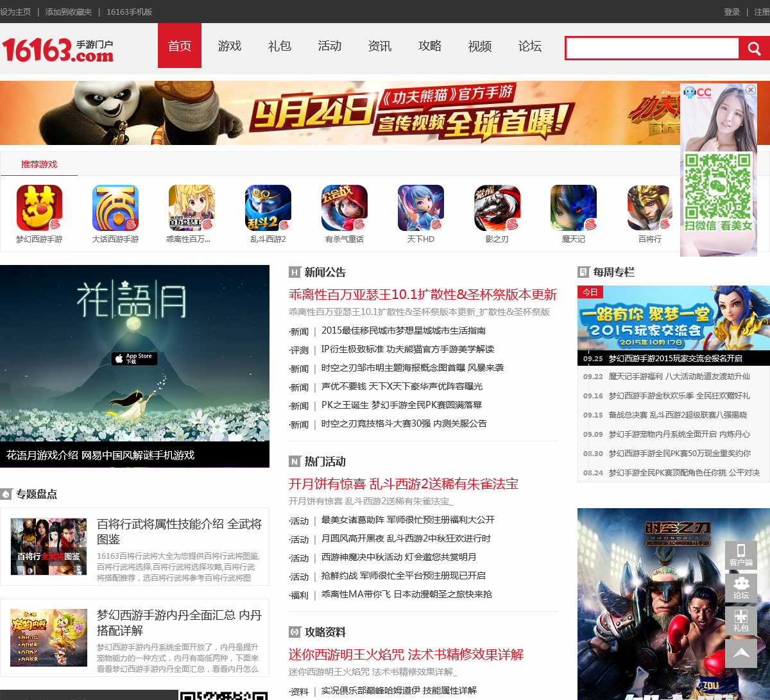Screen dimensions: 770x700
Task: Close the floating QR code ad
Action: (x=750, y=90)
